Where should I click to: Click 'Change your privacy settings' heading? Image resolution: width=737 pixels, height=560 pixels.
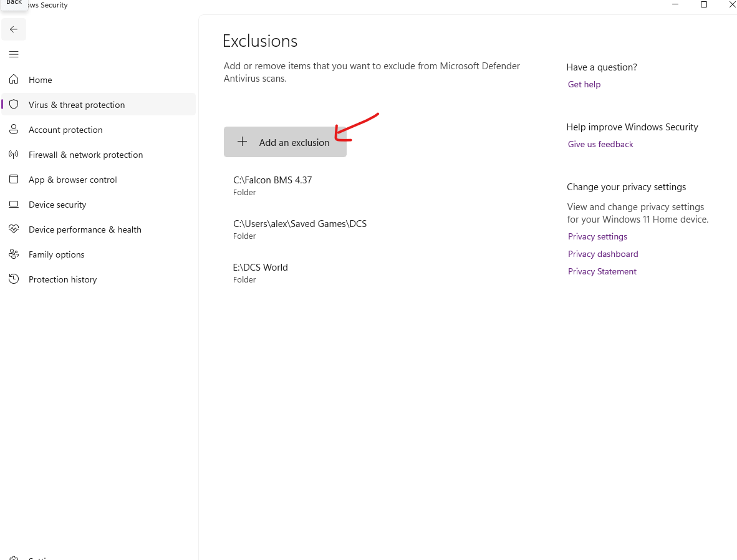[626, 186]
